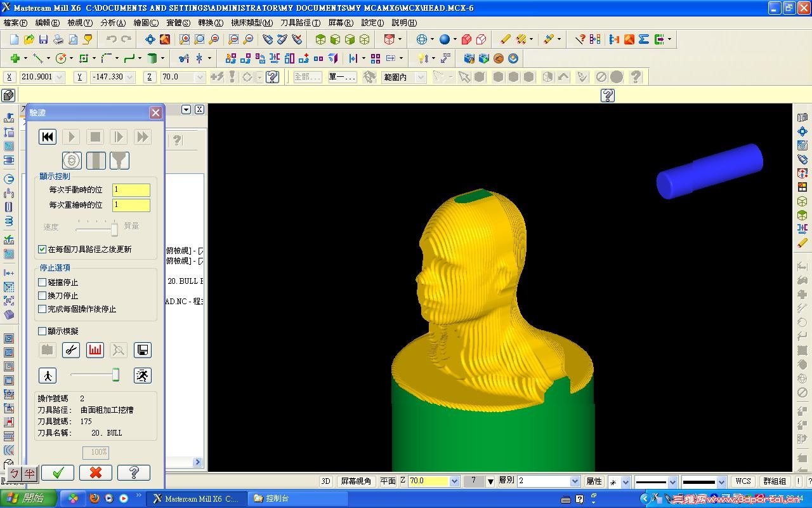Click the red bar chart icon in verify dialog

tap(95, 350)
